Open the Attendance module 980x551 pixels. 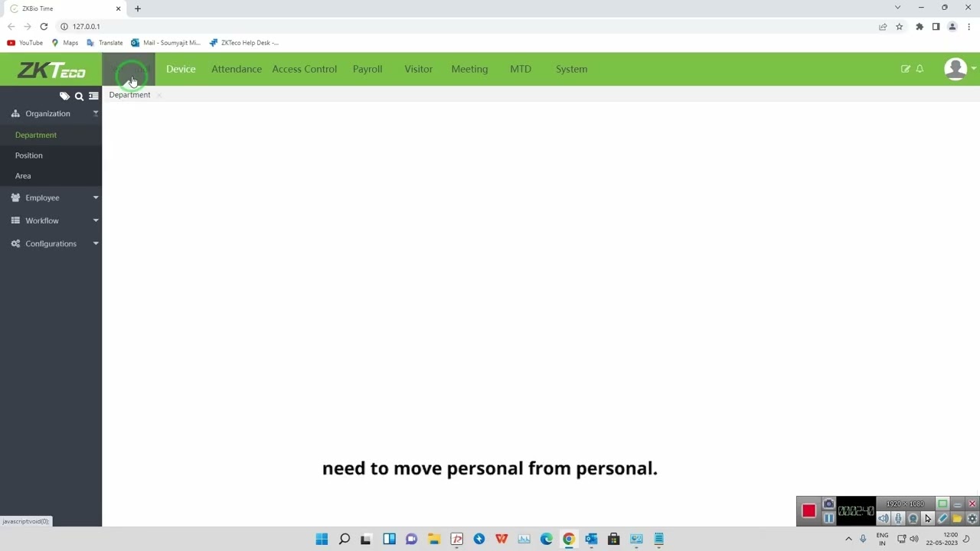click(x=237, y=69)
